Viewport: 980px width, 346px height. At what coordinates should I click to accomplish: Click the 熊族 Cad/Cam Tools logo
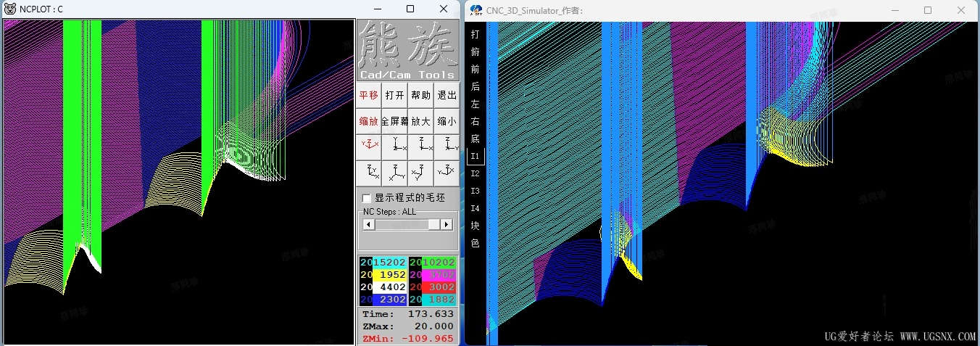(408, 50)
